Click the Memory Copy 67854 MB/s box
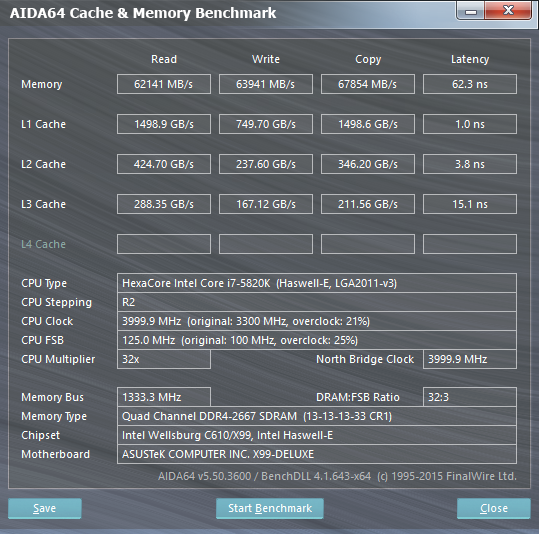Image resolution: width=539 pixels, height=534 pixels. click(x=368, y=84)
